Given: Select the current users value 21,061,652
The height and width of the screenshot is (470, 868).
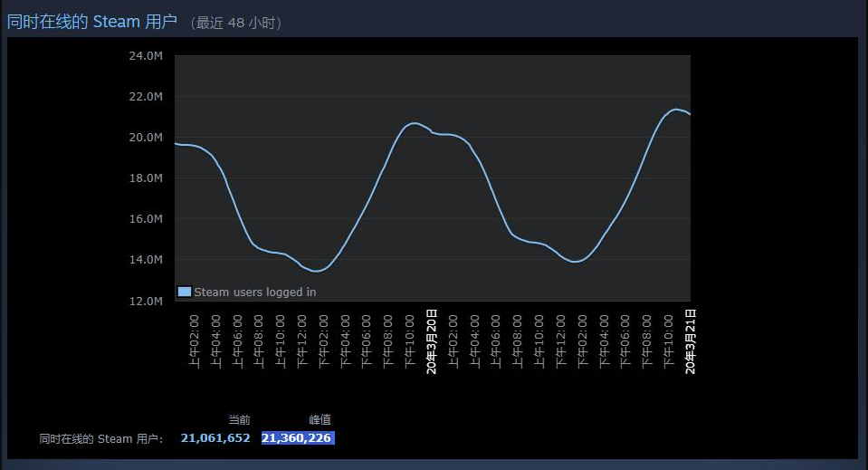Looking at the screenshot, I should [x=215, y=438].
